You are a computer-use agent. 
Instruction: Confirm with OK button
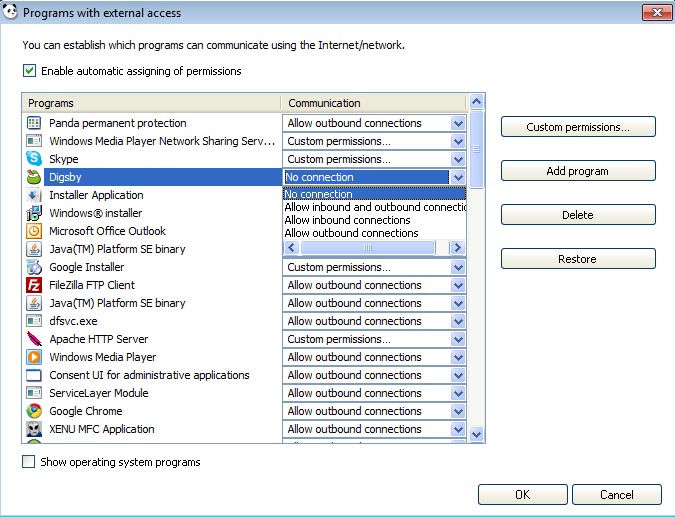523,495
